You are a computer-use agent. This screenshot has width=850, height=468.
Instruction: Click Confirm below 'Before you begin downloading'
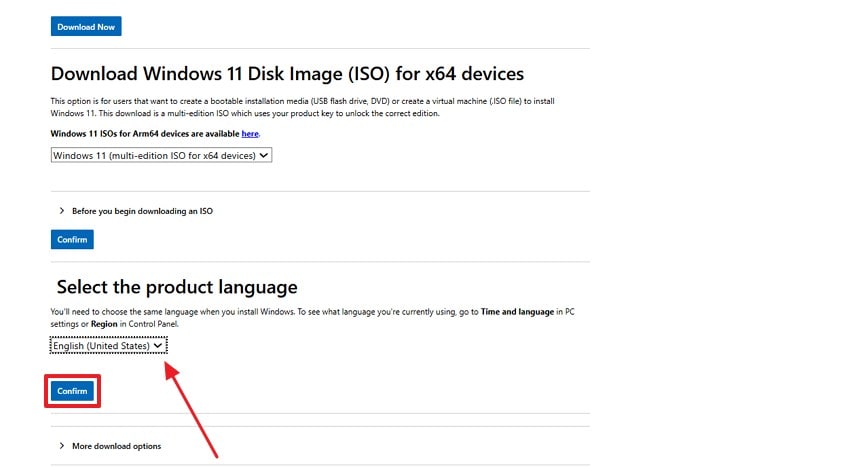tap(72, 240)
